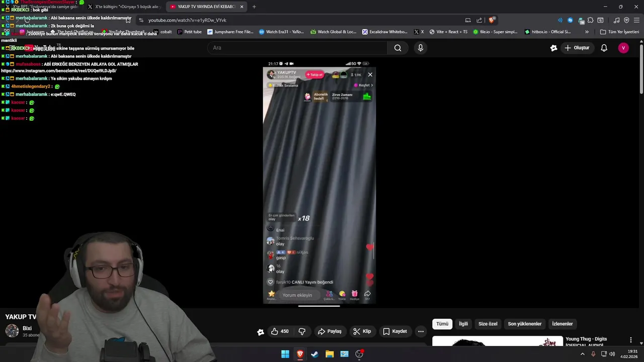Click the share arrow icon in stream
The height and width of the screenshot is (362, 644).
click(x=367, y=295)
